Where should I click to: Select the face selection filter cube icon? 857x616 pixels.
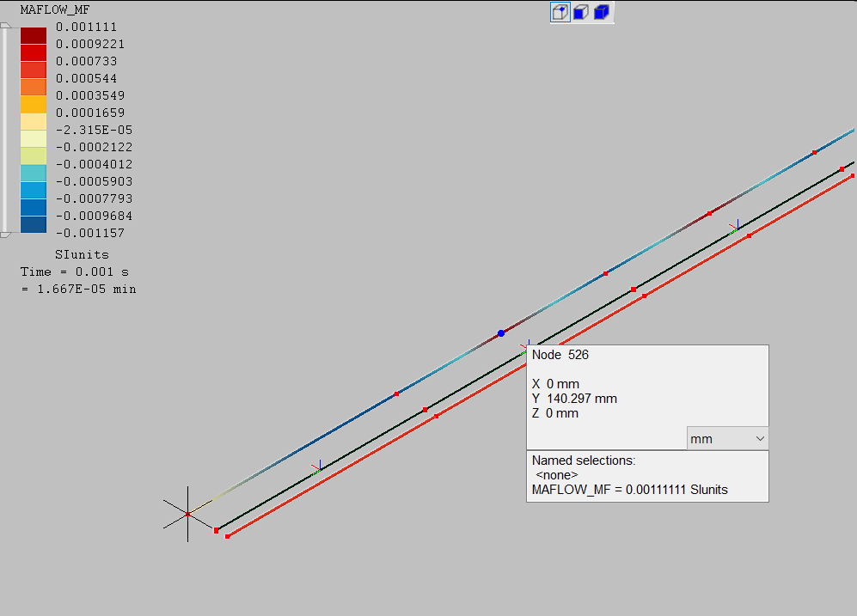click(581, 12)
